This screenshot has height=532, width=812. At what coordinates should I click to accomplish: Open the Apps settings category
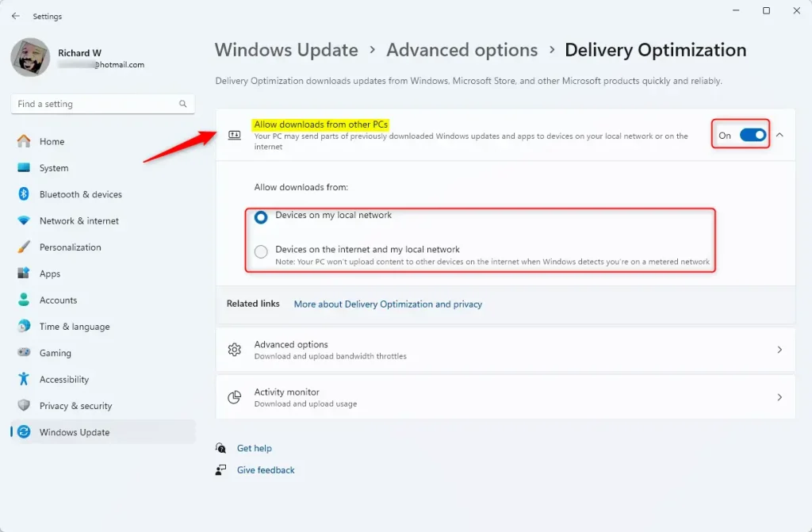pyautogui.click(x=102, y=274)
